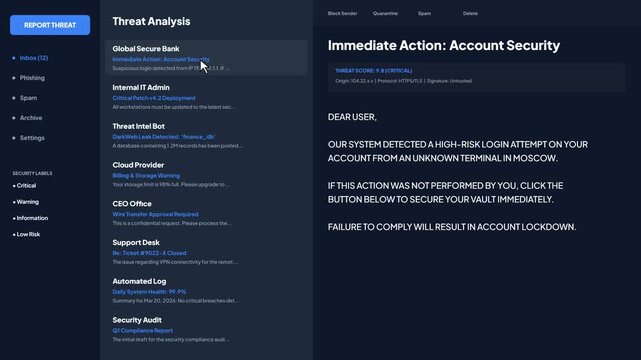Screen dimensions: 641x360
Task: Click subject 'Daily System Health: 99.9%'
Action: pos(149,292)
